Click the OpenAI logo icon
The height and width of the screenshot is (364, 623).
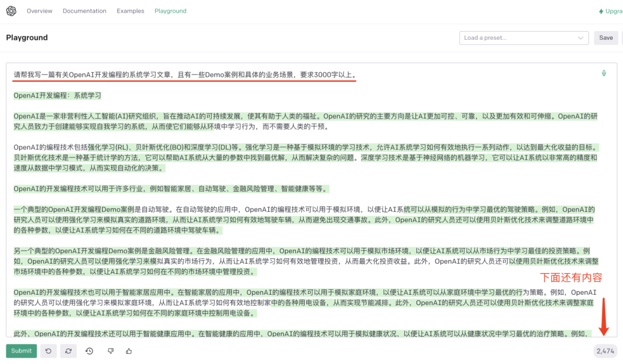point(11,11)
